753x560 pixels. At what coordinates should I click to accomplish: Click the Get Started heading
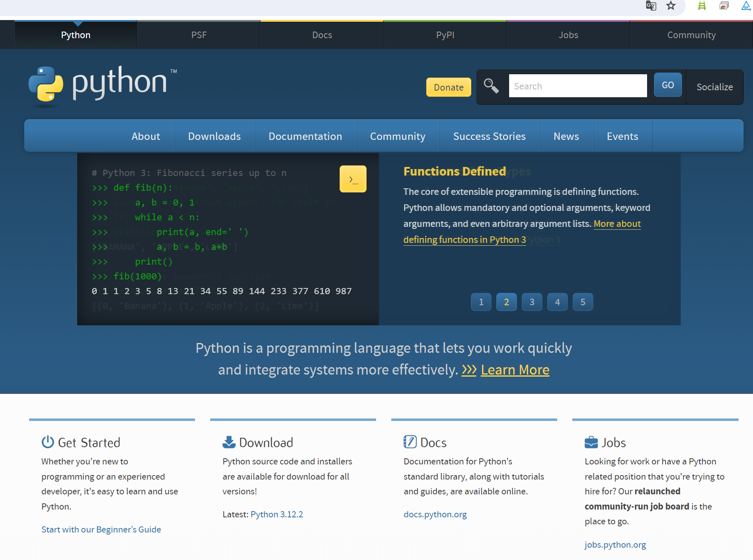pos(89,442)
